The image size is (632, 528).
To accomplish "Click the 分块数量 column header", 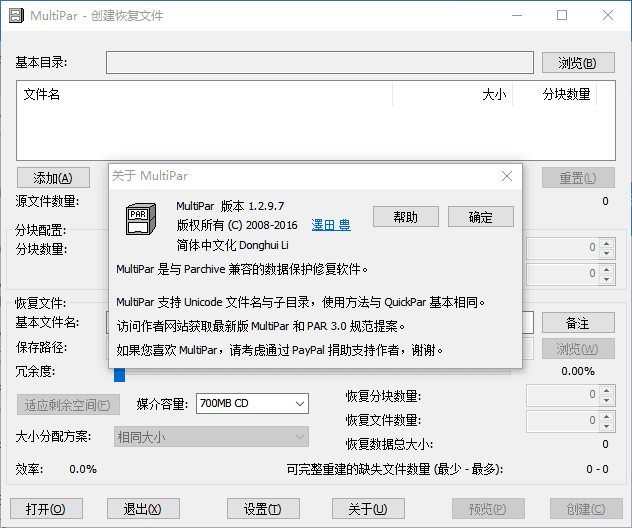I will click(555, 94).
